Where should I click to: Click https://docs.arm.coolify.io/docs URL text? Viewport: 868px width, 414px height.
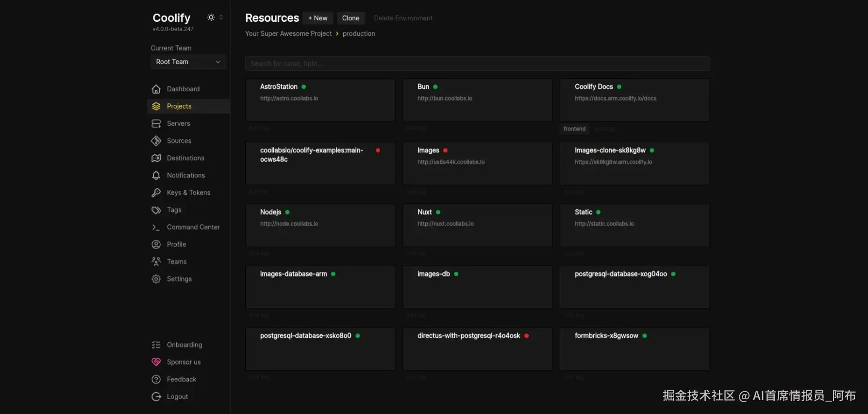[x=616, y=99]
